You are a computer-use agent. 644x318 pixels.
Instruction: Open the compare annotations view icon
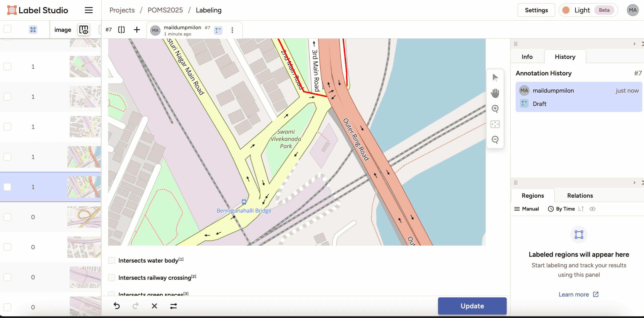tap(121, 30)
